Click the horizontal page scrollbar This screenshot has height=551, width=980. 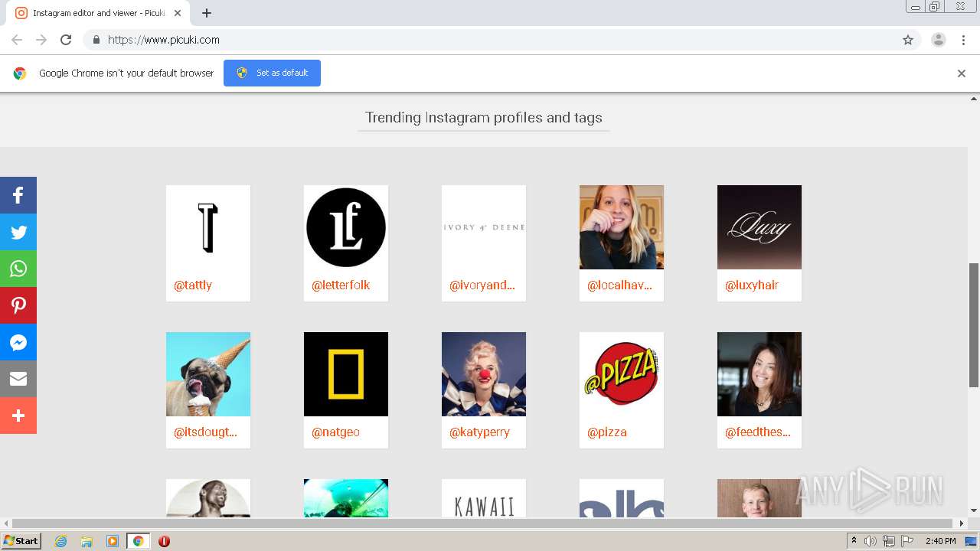(482, 523)
